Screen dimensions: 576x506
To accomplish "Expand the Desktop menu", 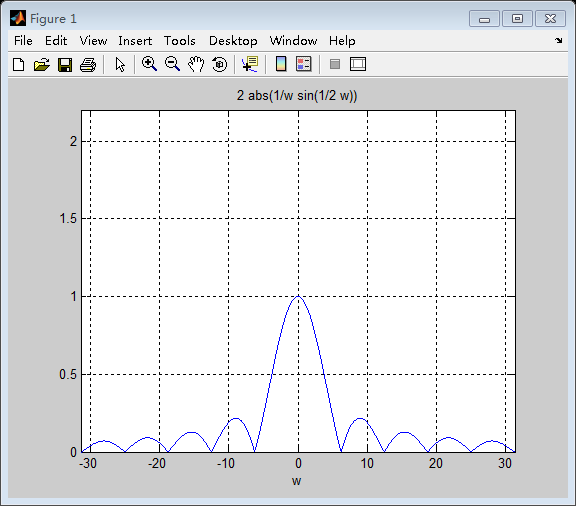I will 233,41.
